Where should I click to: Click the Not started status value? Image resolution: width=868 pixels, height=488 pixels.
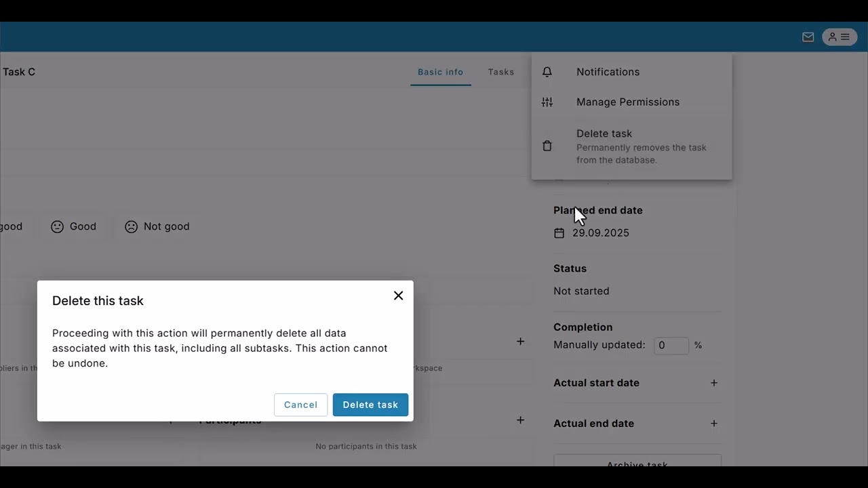(x=581, y=291)
